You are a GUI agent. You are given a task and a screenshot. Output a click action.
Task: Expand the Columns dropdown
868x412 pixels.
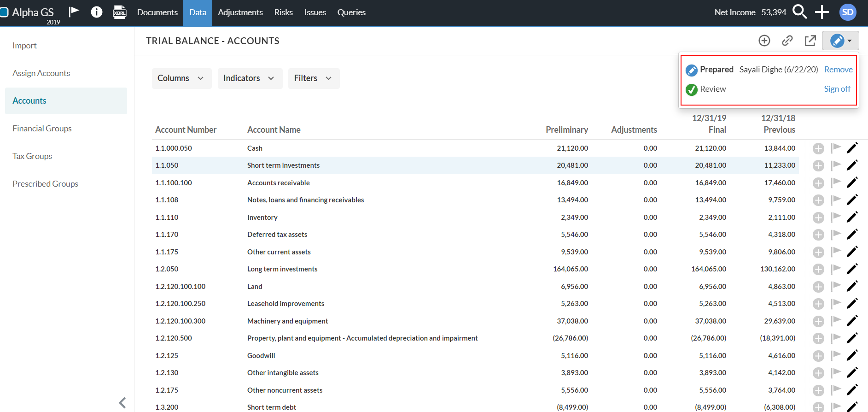tap(181, 78)
